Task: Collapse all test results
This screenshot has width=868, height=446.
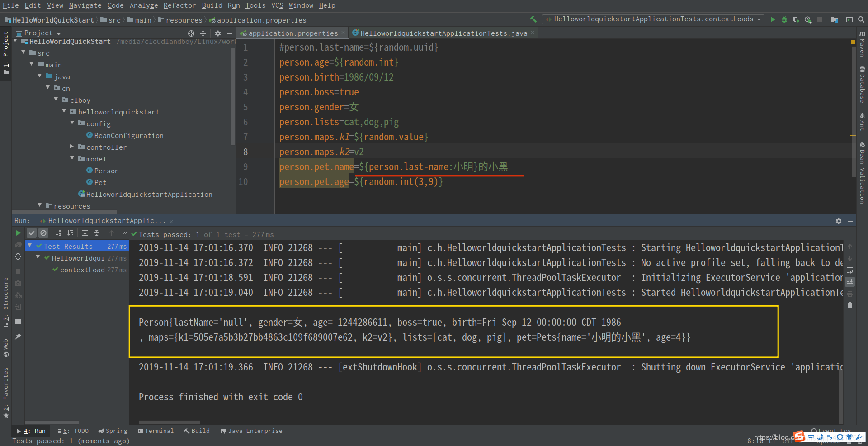Action: click(97, 233)
